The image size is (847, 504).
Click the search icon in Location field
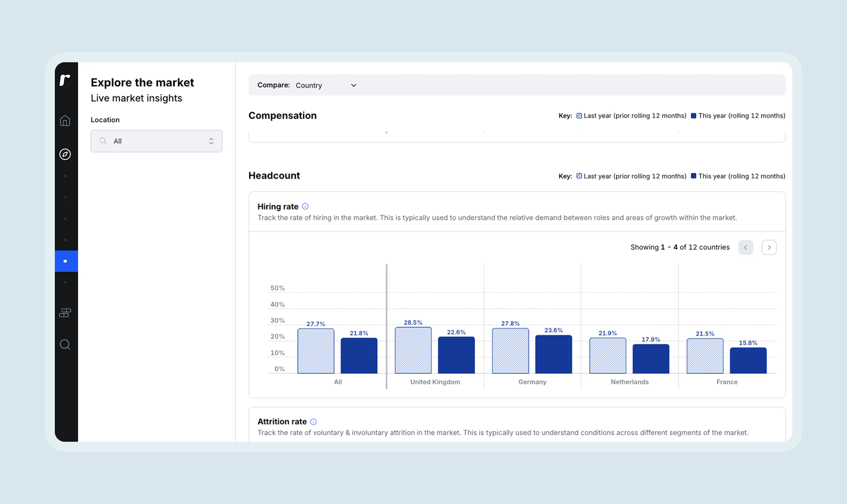tap(103, 141)
